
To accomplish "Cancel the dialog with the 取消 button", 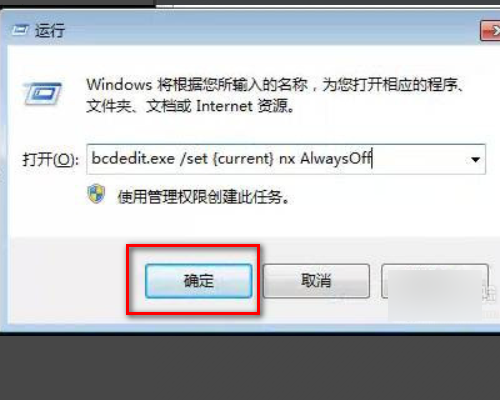I will (316, 281).
